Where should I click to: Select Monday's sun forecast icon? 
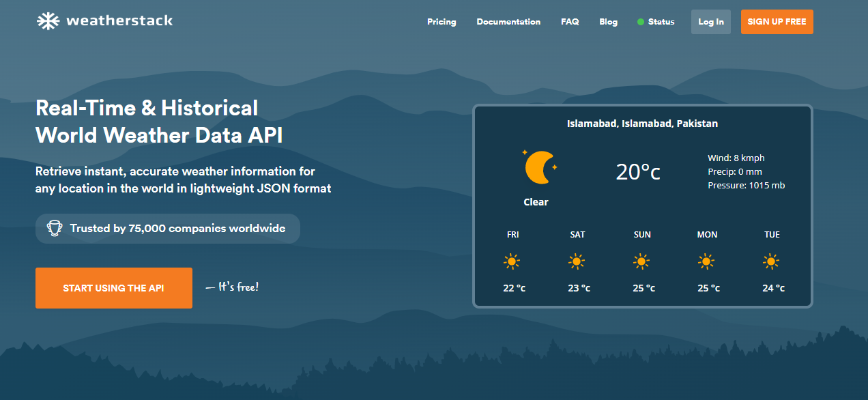(x=706, y=261)
